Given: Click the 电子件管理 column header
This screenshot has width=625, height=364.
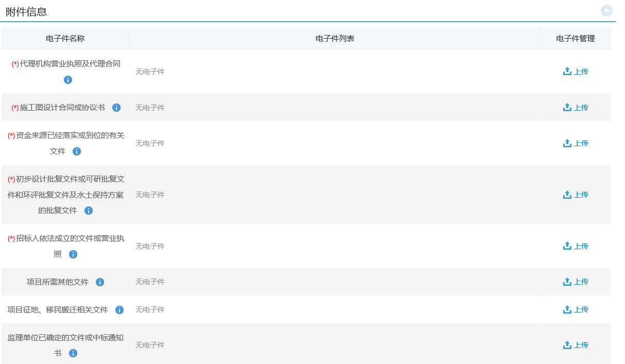Looking at the screenshot, I should click(576, 39).
